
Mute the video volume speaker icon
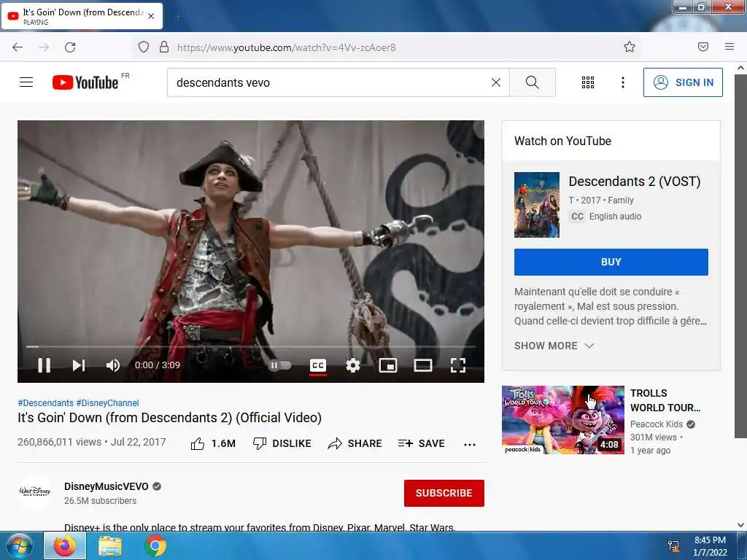coord(113,365)
